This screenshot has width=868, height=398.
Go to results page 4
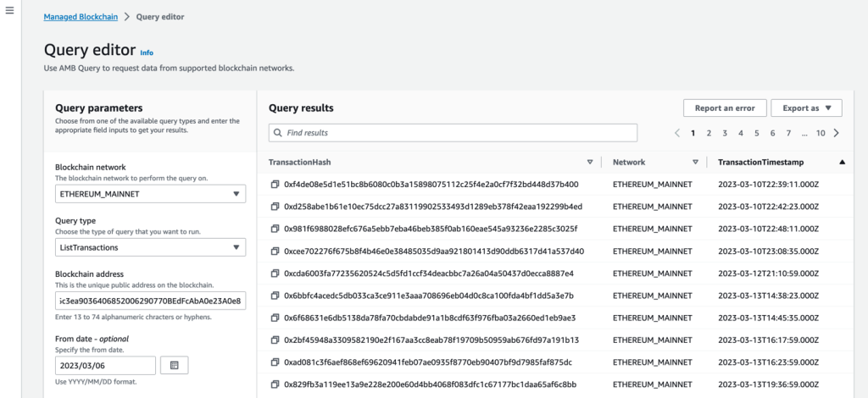coord(741,133)
